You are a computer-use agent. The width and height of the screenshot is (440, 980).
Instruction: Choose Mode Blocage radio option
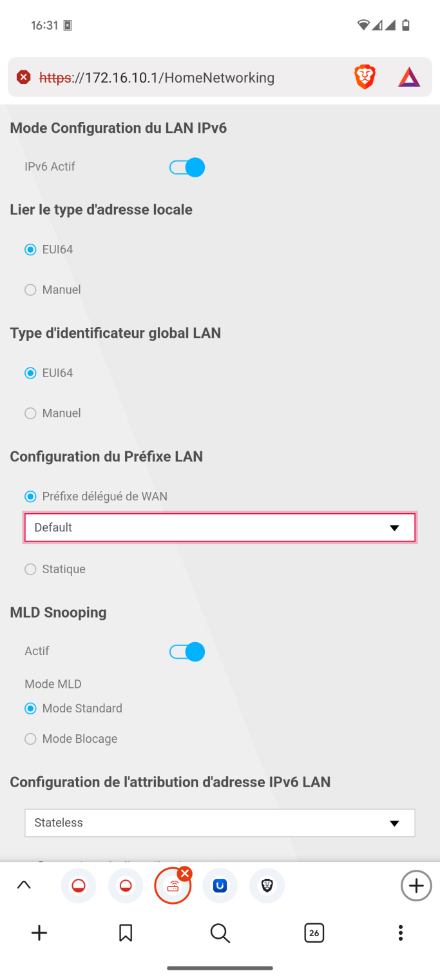(30, 739)
